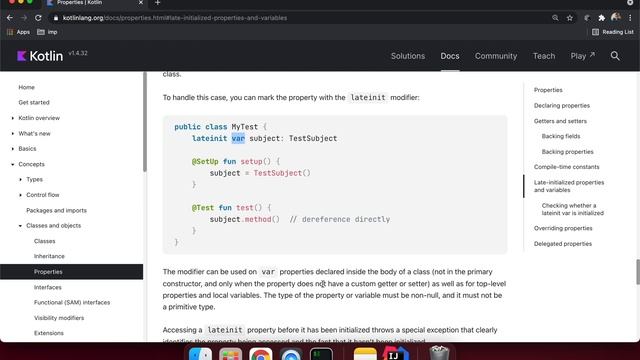
Task: Open the Apps bookmarks shortcut
Action: pyautogui.click(x=18, y=32)
